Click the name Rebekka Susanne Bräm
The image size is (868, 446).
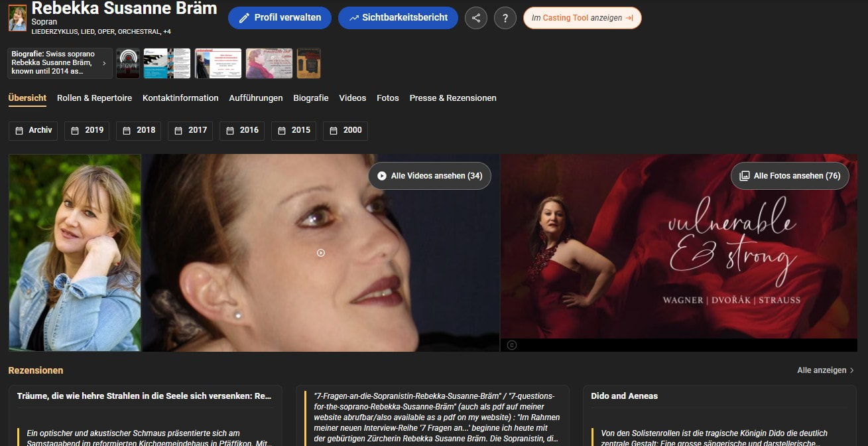(x=124, y=8)
